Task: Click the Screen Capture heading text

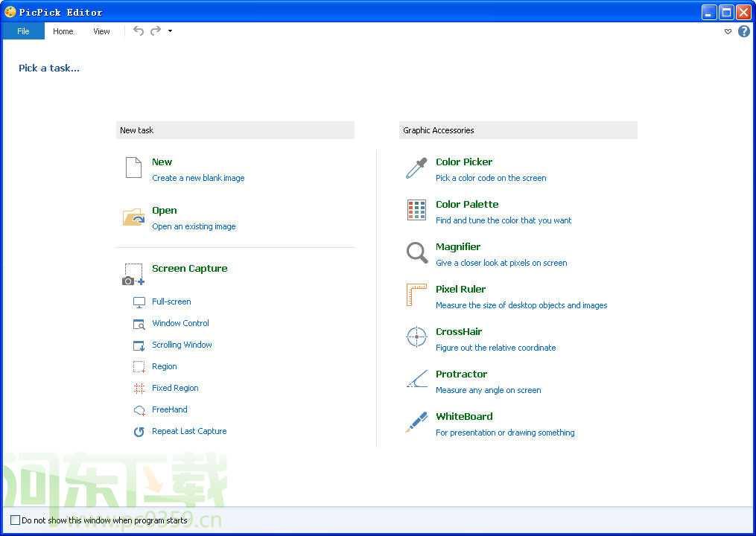Action: point(189,269)
